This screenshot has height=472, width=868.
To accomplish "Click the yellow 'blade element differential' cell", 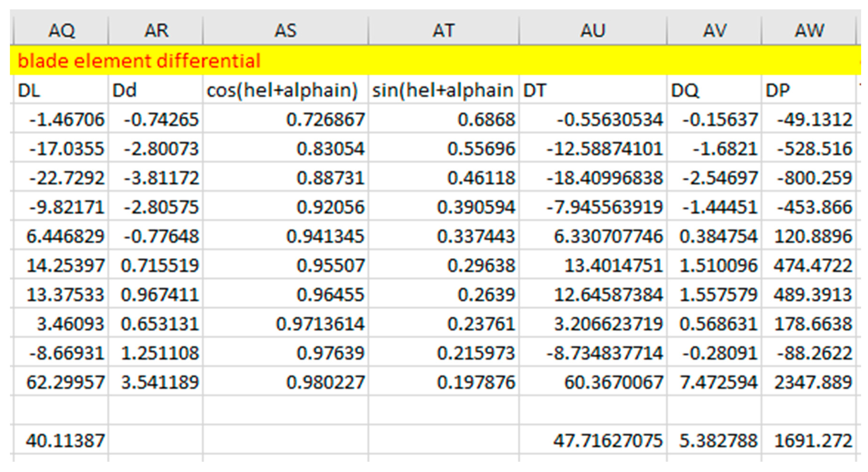I will [x=139, y=61].
